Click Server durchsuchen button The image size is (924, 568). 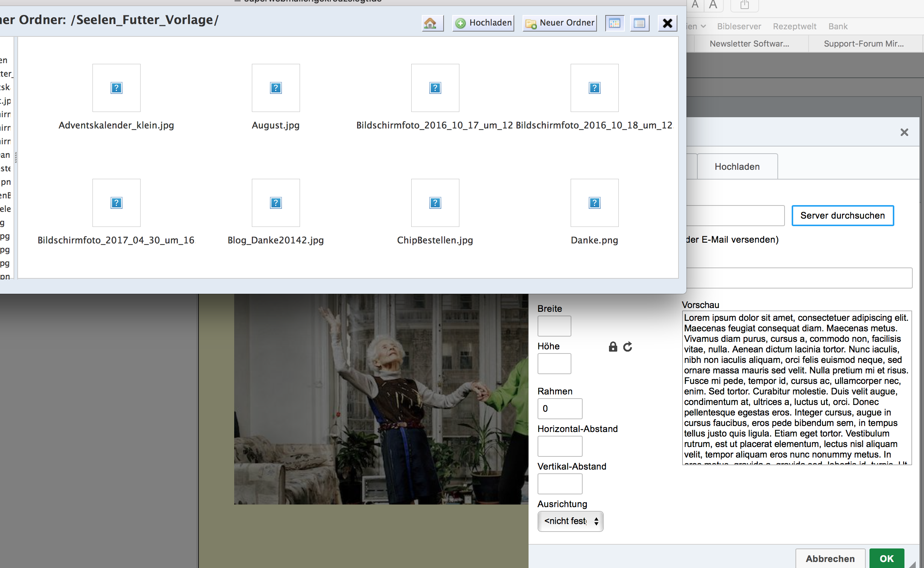(x=842, y=215)
